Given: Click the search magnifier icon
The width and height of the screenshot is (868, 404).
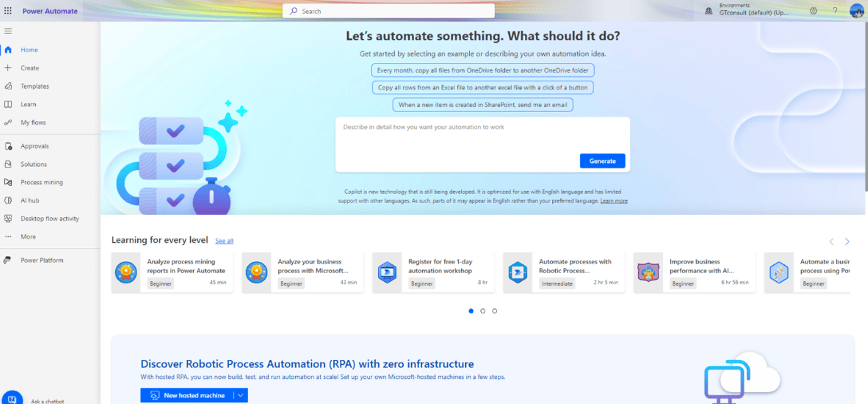Looking at the screenshot, I should 293,11.
